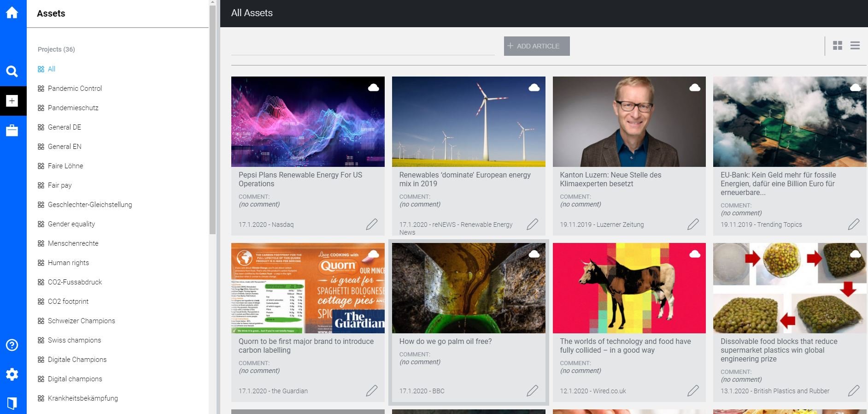Screen dimensions: 868x414
Task: Open the home icon in sidebar
Action: coord(12,12)
